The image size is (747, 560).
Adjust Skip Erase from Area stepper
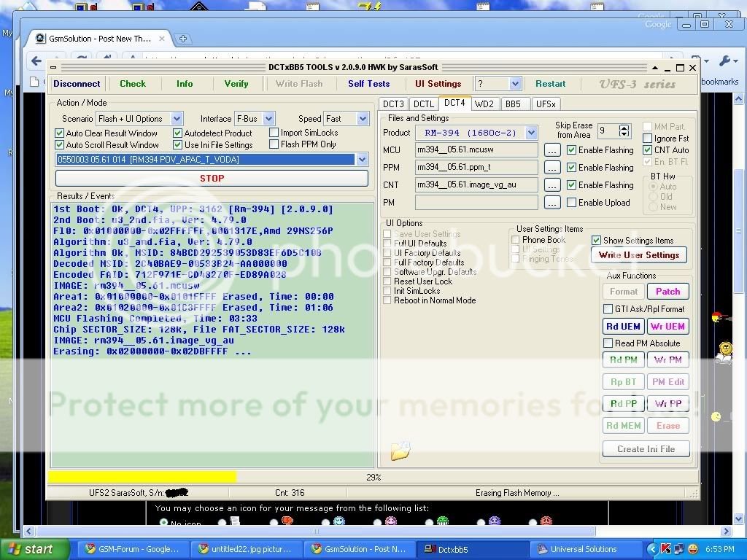click(x=624, y=131)
